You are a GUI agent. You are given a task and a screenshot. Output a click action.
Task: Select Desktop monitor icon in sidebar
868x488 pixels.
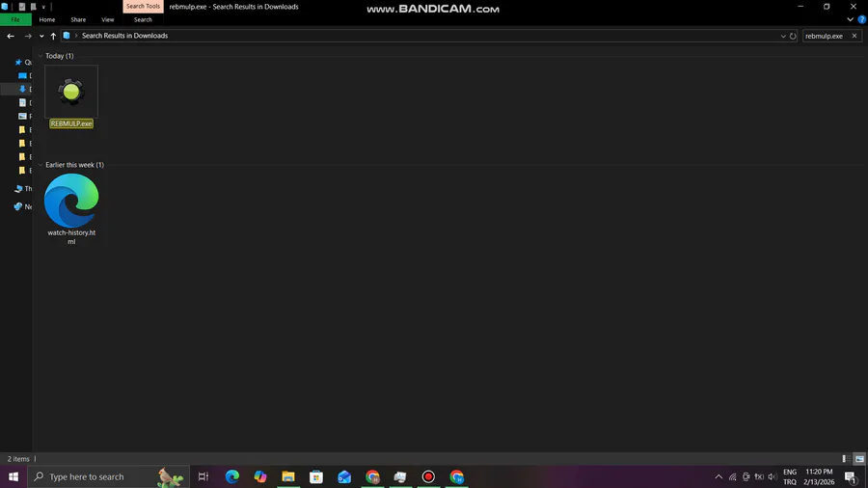pyautogui.click(x=23, y=76)
